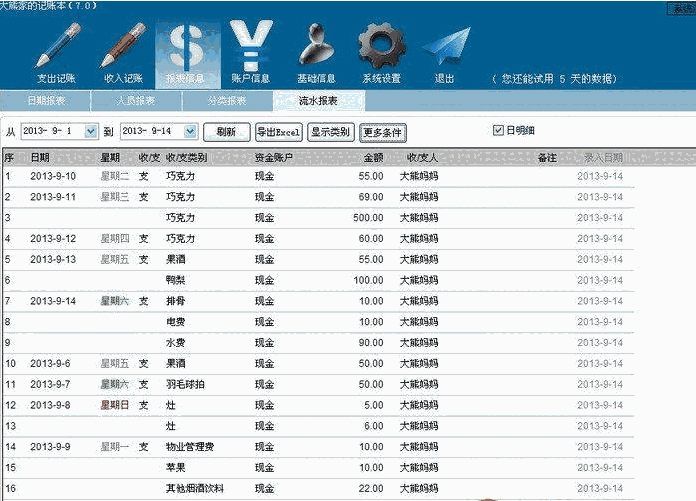This screenshot has width=696, height=501.
Task: Click the 备注 column header
Action: click(547, 158)
